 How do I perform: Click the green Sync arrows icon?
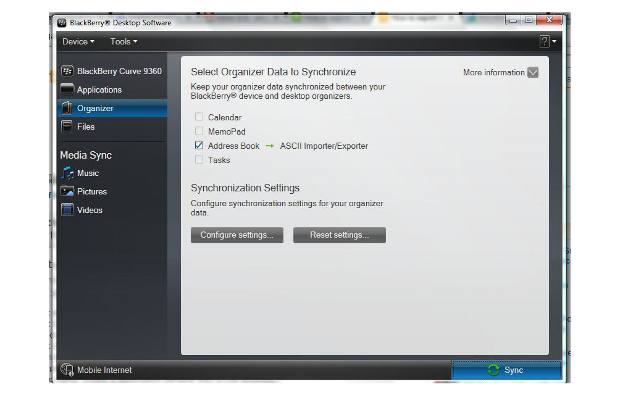pos(493,370)
